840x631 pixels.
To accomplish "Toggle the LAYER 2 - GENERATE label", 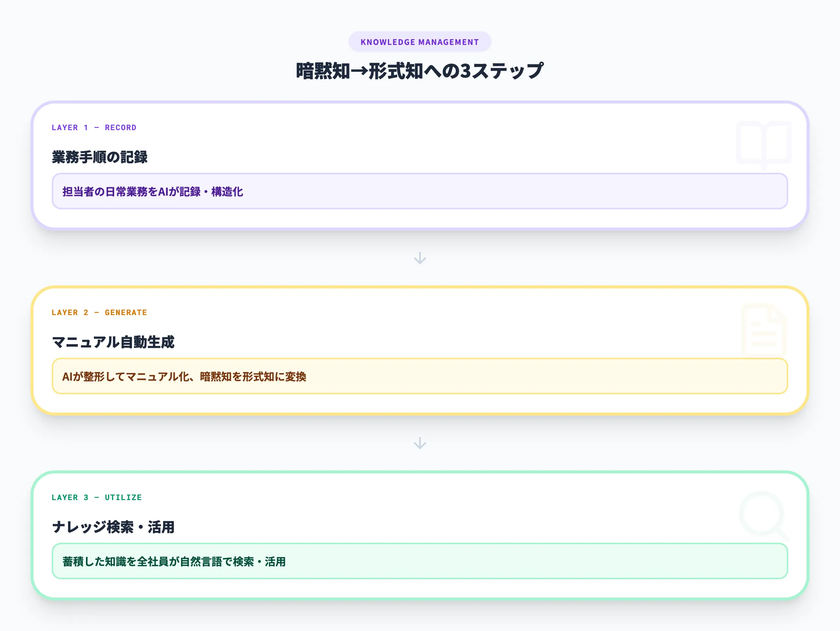I will (99, 312).
